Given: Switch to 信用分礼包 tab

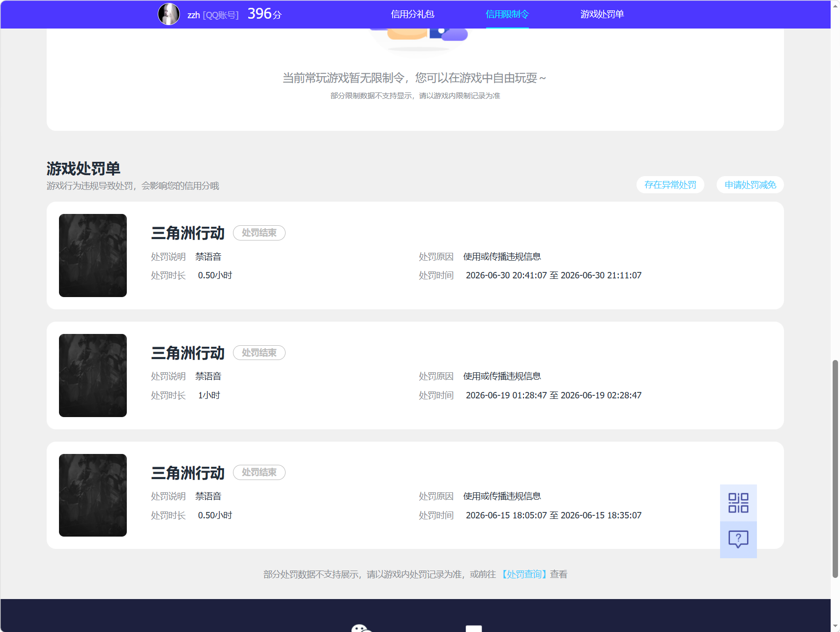Looking at the screenshot, I should 412,14.
